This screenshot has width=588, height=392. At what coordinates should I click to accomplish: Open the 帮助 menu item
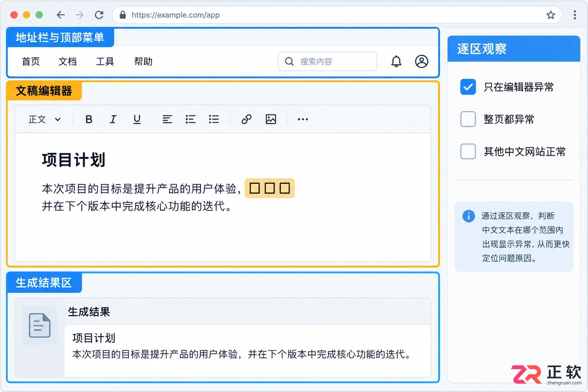(x=143, y=62)
